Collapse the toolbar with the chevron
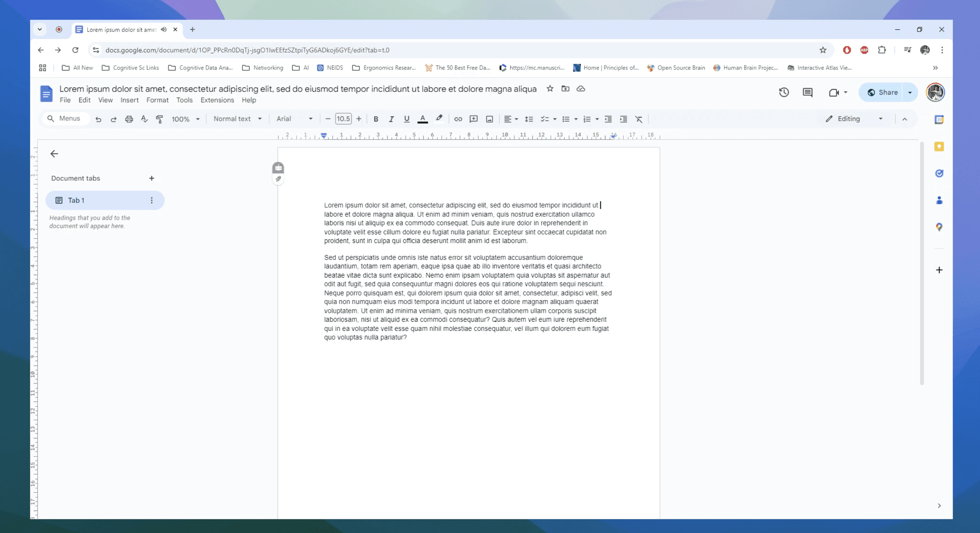Image resolution: width=980 pixels, height=533 pixels. (x=905, y=119)
